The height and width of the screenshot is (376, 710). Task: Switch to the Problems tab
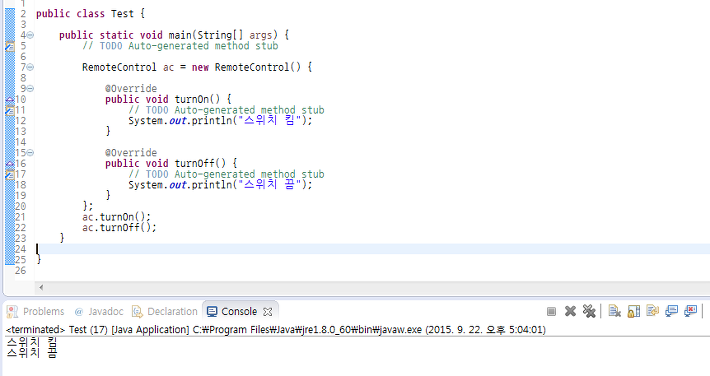pyautogui.click(x=36, y=311)
